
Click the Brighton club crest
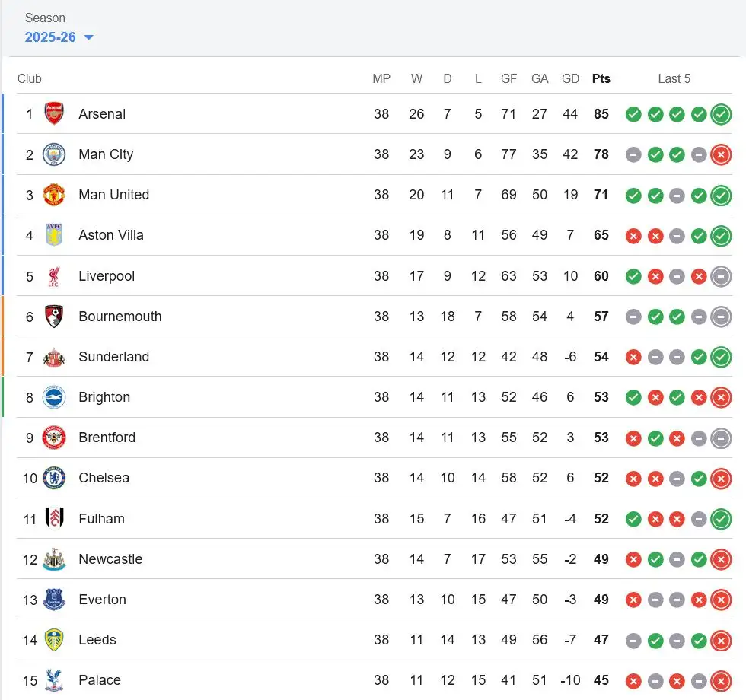click(x=54, y=397)
